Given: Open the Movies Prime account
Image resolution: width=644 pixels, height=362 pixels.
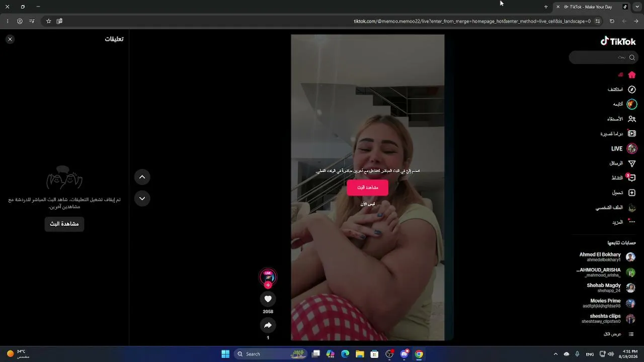Looking at the screenshot, I should [609, 303].
